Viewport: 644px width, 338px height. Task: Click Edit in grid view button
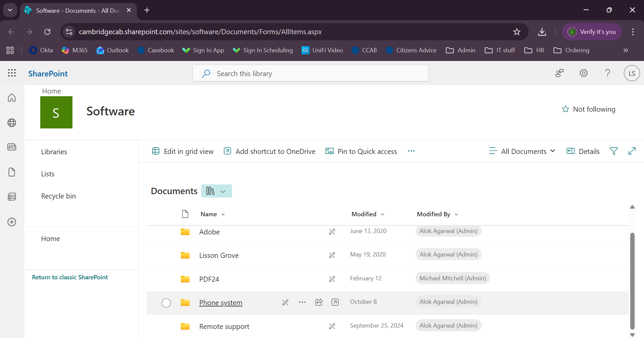click(183, 151)
